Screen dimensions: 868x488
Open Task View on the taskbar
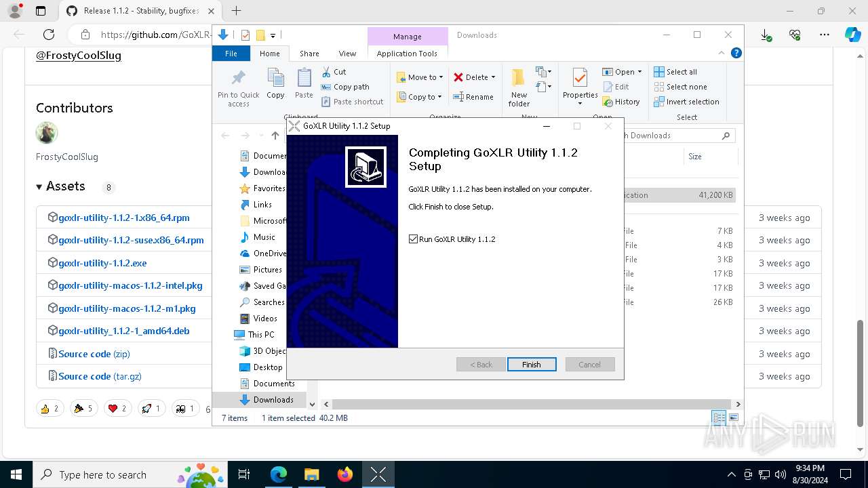(x=244, y=474)
